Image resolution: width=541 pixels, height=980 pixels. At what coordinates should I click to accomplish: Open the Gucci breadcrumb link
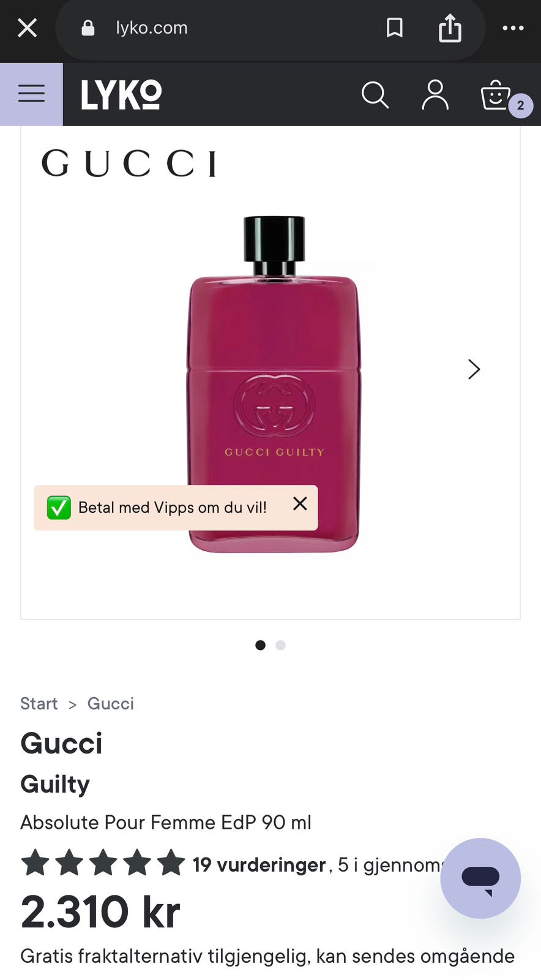tap(110, 703)
